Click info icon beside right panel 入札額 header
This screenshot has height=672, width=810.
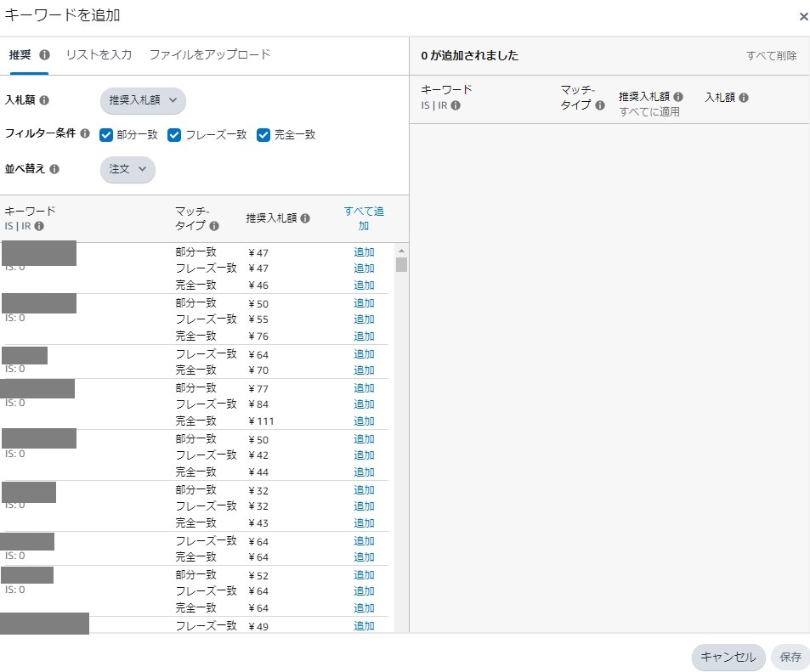(x=744, y=98)
